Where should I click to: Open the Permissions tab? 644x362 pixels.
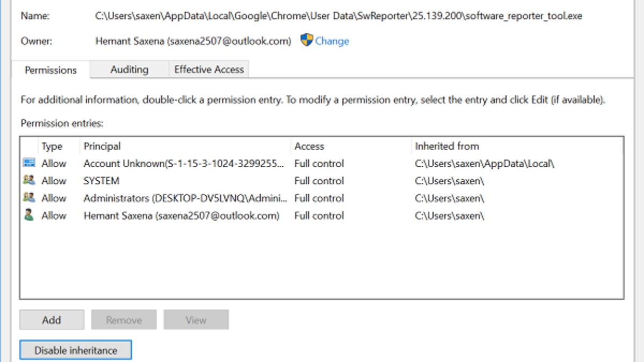click(50, 70)
